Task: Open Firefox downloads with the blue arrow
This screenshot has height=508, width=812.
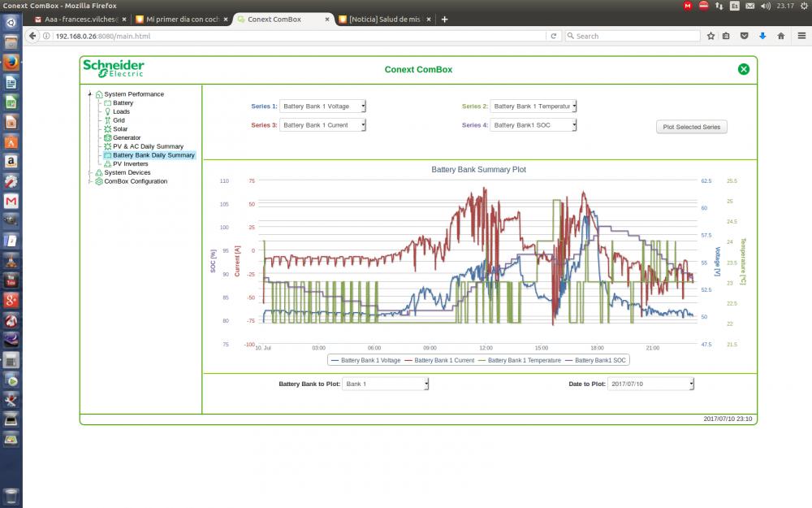Action: (762, 36)
